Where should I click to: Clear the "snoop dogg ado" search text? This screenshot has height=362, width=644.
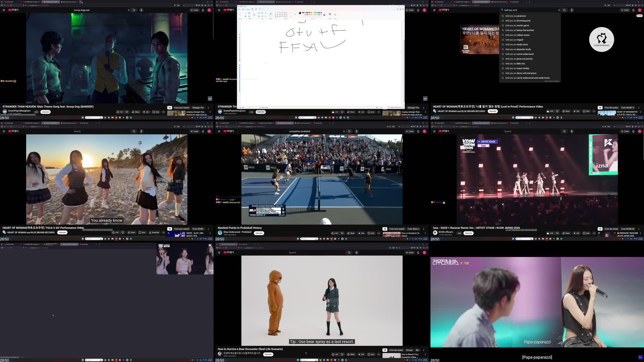tap(128, 10)
